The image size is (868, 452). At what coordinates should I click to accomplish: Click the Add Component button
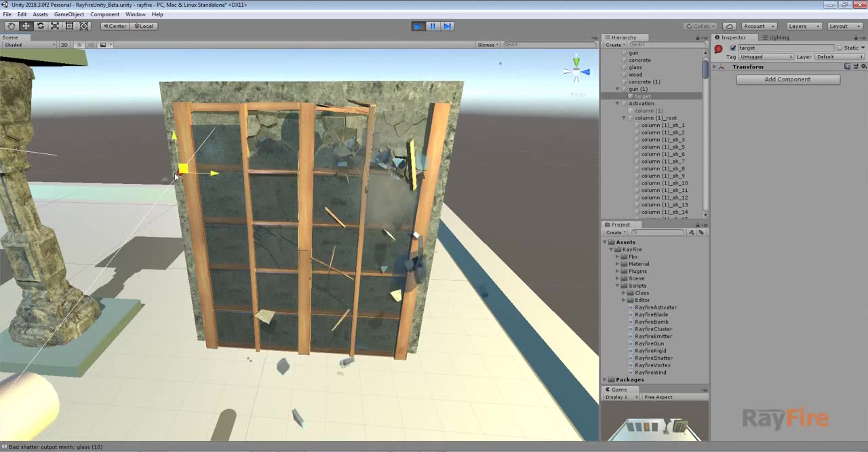click(x=787, y=79)
